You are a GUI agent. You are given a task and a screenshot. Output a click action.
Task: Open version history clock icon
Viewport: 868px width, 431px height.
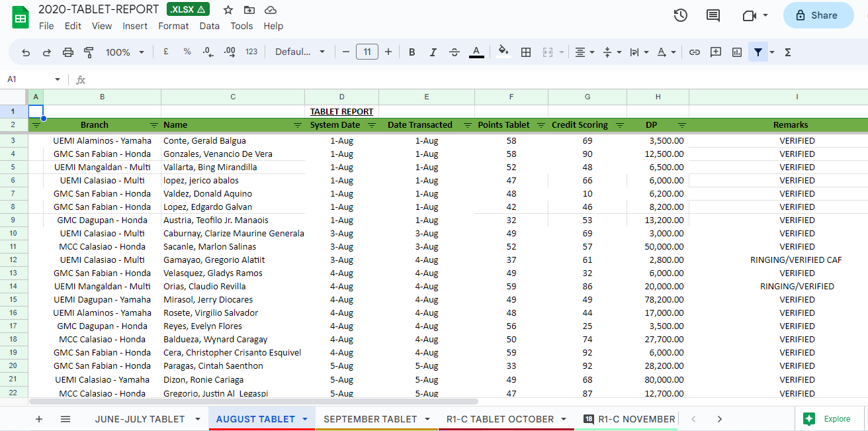(680, 15)
